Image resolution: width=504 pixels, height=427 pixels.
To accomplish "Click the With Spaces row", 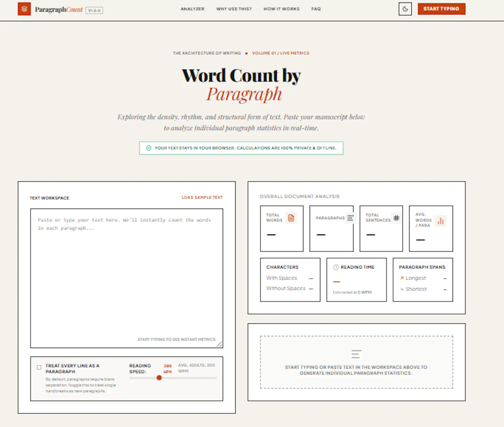I will pyautogui.click(x=290, y=278).
